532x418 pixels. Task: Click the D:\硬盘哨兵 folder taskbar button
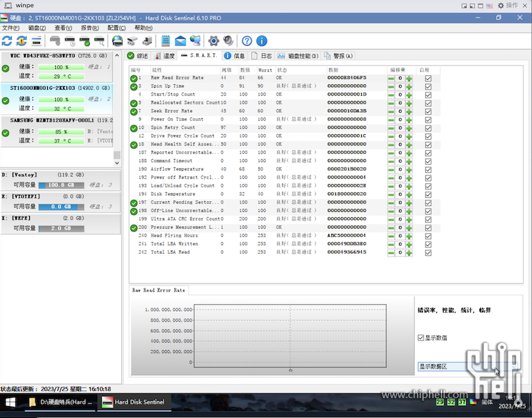61,403
